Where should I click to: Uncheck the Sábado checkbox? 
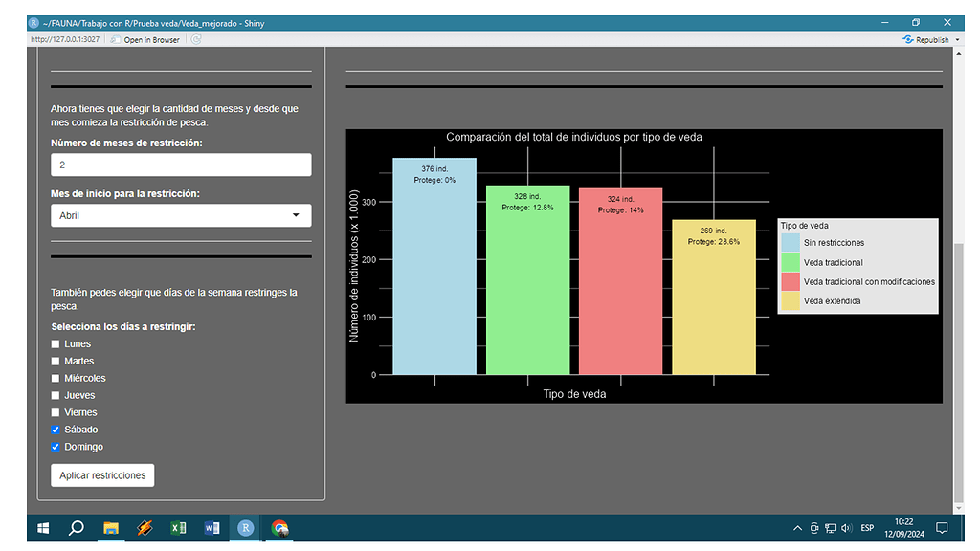56,430
